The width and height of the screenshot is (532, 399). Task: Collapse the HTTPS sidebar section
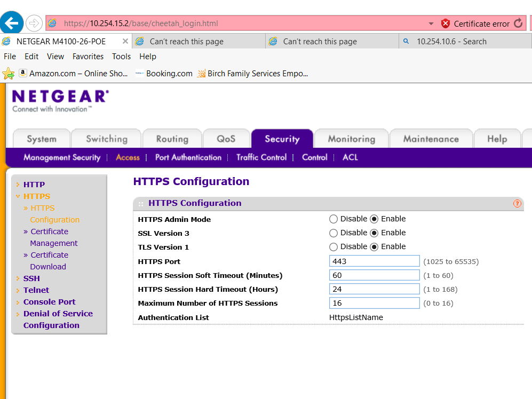tap(37, 196)
